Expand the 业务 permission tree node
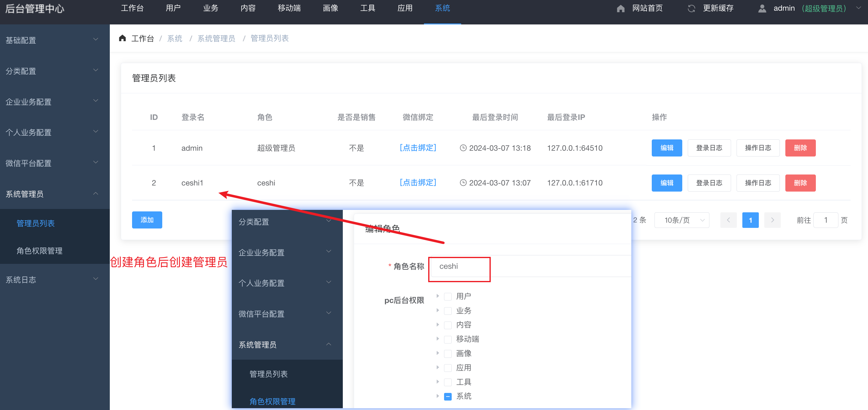This screenshot has height=410, width=868. pos(438,310)
